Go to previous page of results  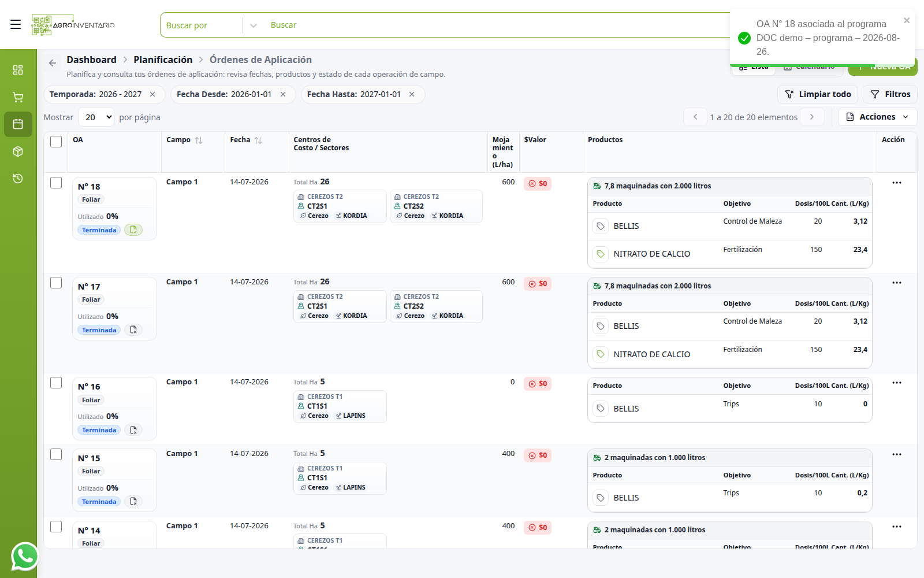pos(695,117)
